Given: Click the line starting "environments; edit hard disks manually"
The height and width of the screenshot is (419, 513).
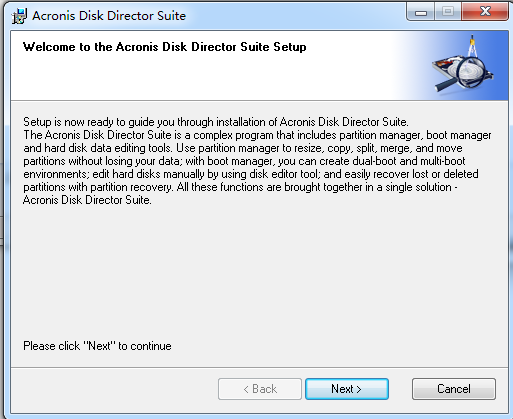Looking at the screenshot, I should tap(251, 174).
